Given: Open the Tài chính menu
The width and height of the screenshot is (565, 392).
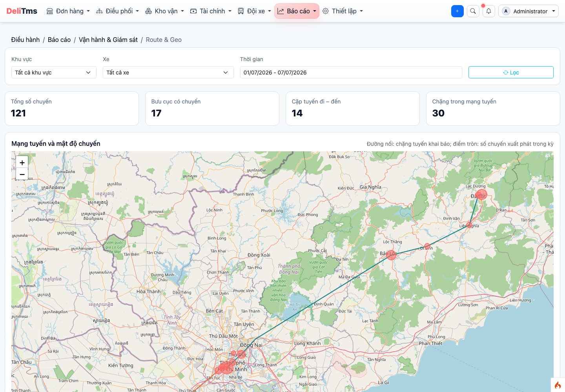Looking at the screenshot, I should pyautogui.click(x=211, y=11).
